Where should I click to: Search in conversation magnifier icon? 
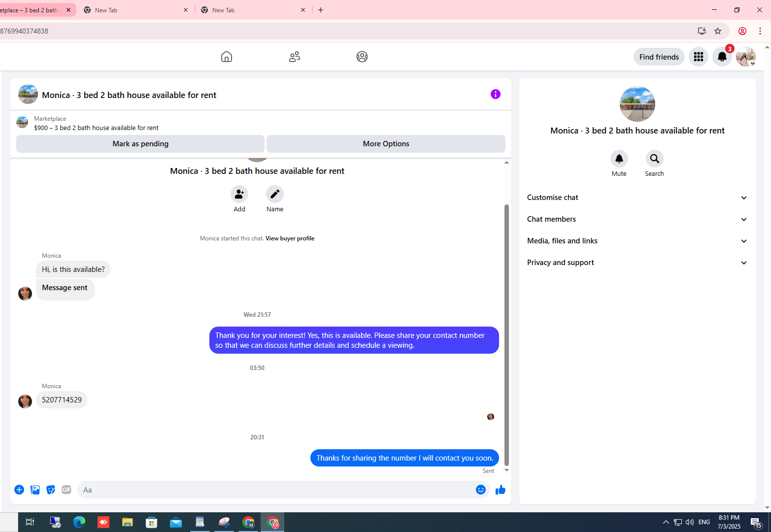(655, 159)
